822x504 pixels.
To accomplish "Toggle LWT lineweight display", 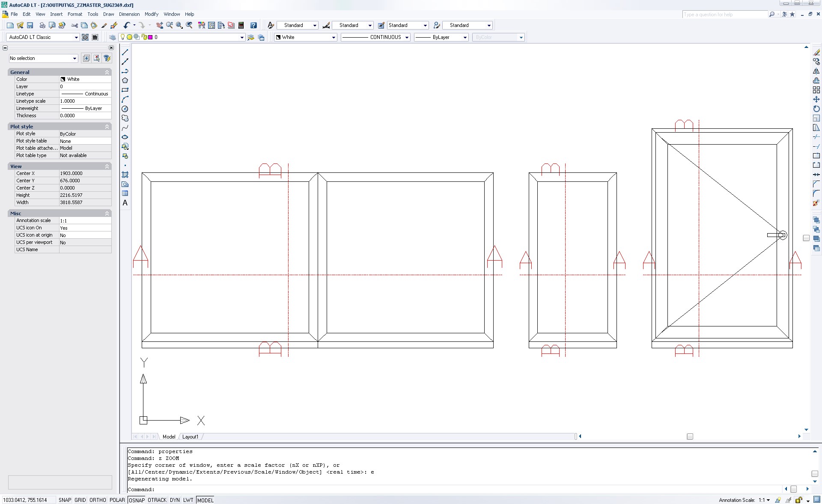I will tap(188, 500).
